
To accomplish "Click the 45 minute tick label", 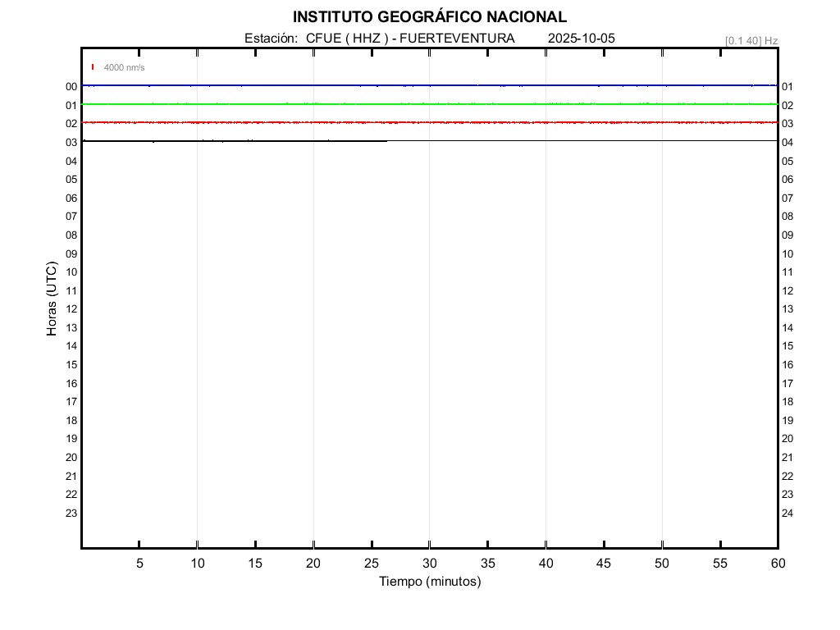I will tap(604, 563).
